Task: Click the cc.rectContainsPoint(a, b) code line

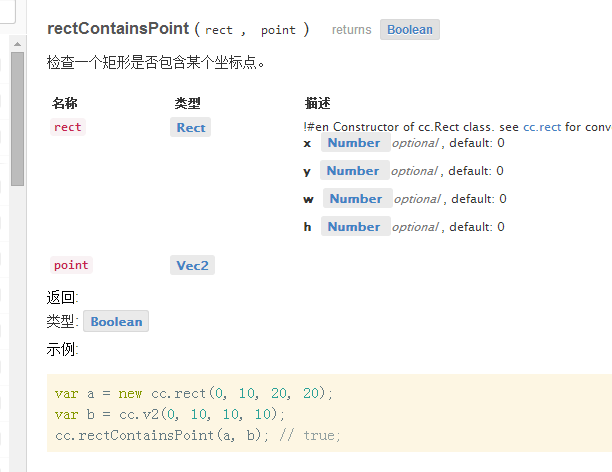Action: (x=197, y=435)
